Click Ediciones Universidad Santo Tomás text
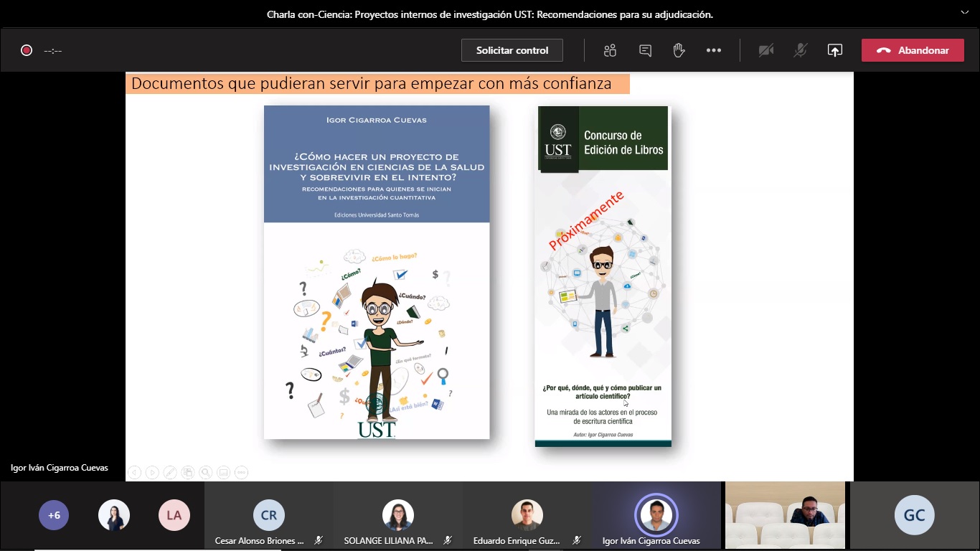The height and width of the screenshot is (551, 980). pyautogui.click(x=377, y=215)
